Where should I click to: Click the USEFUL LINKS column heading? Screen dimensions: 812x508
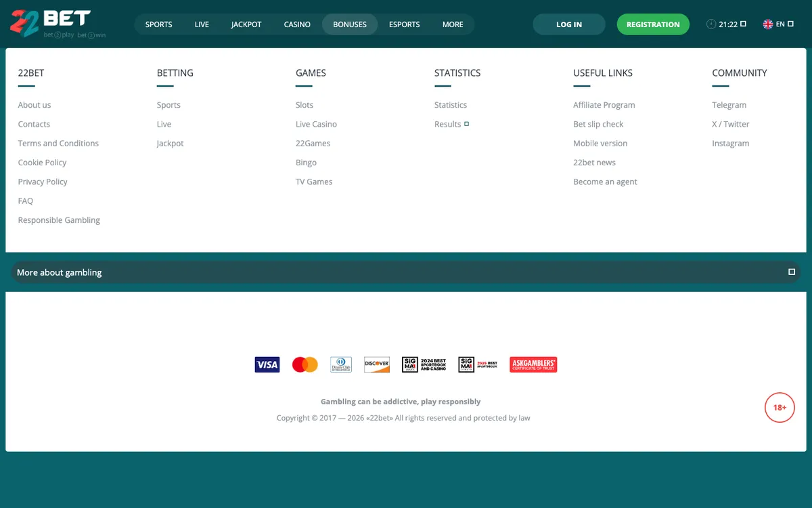click(x=603, y=73)
